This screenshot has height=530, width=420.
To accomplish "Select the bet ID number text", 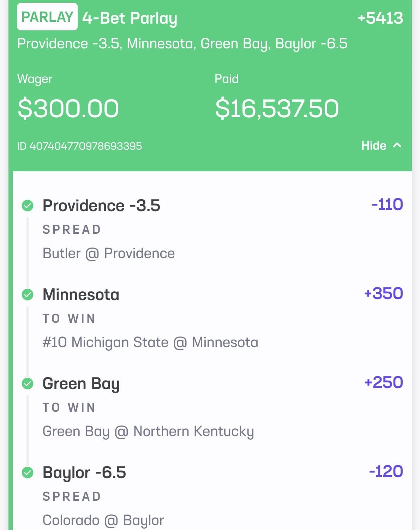I will point(79,146).
